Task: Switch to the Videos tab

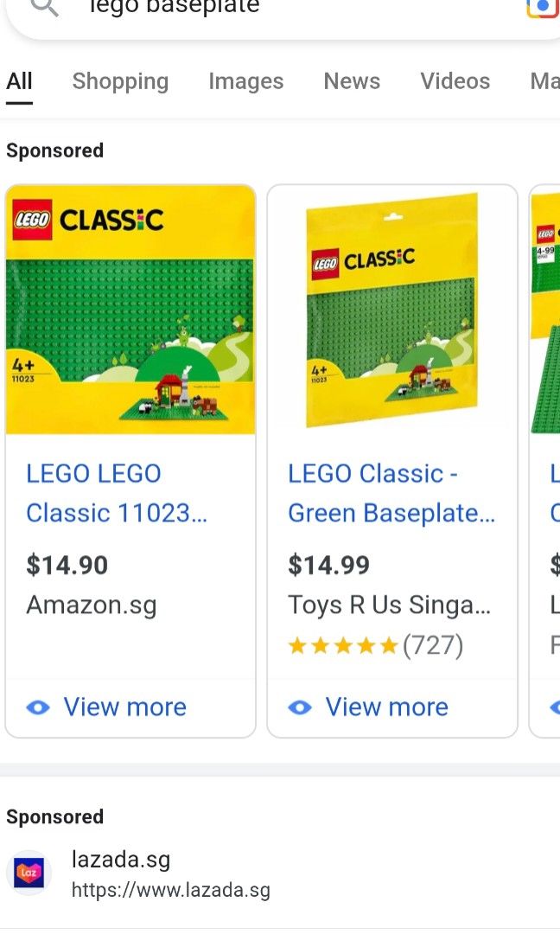Action: (455, 80)
